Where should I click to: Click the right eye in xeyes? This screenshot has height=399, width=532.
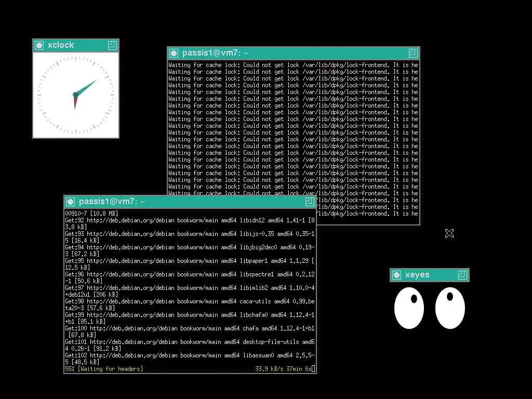click(x=450, y=308)
